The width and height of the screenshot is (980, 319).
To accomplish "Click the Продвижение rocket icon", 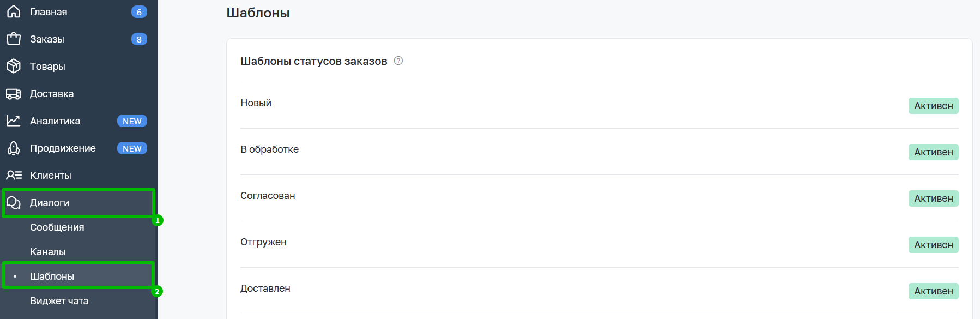I will [x=14, y=148].
